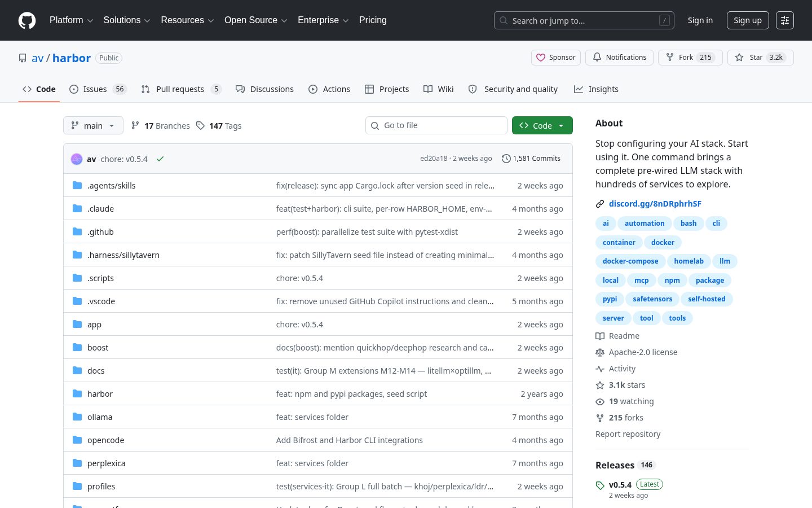The width and height of the screenshot is (812, 508).
Task: Select the self-hosted topic tag
Action: 707,299
